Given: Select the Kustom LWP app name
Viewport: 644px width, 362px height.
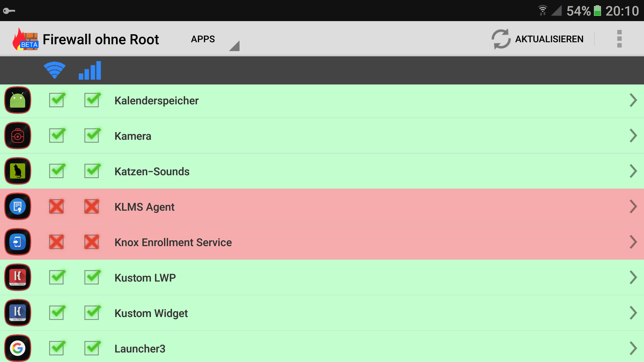Looking at the screenshot, I should pos(145,278).
